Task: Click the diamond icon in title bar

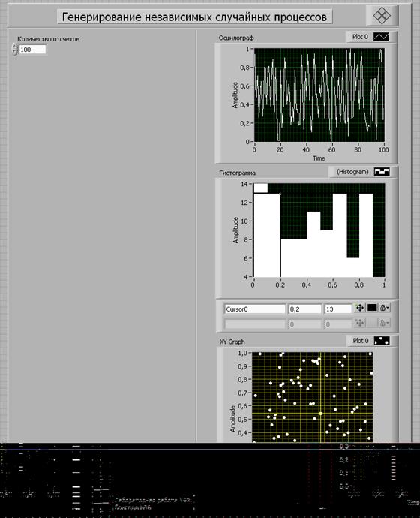Action: point(382,16)
